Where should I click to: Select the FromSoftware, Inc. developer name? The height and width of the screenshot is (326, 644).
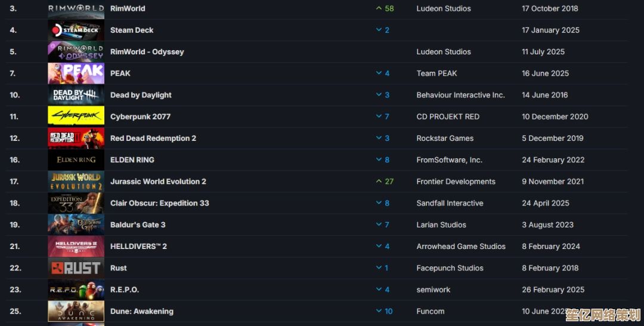450,160
